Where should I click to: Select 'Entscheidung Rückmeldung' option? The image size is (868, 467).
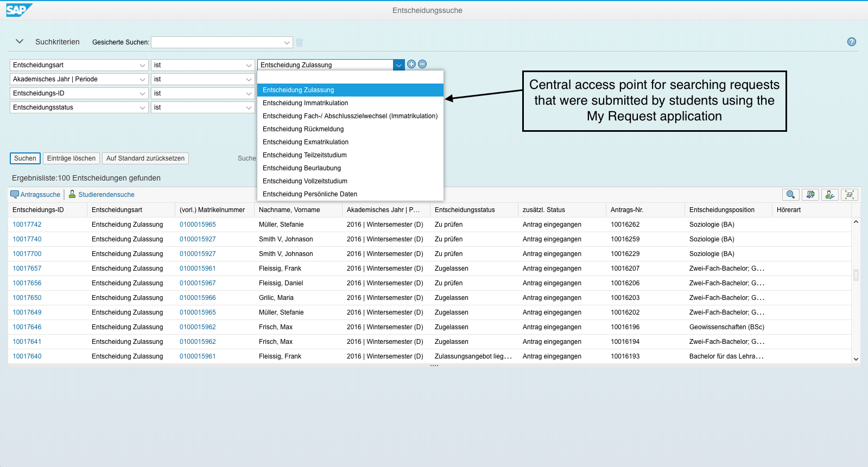coord(351,129)
